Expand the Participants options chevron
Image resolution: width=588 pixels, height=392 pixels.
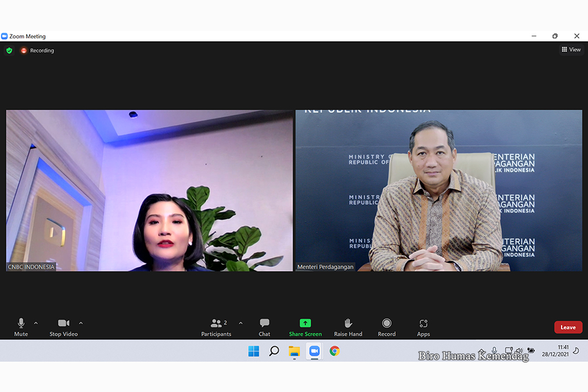(241, 323)
